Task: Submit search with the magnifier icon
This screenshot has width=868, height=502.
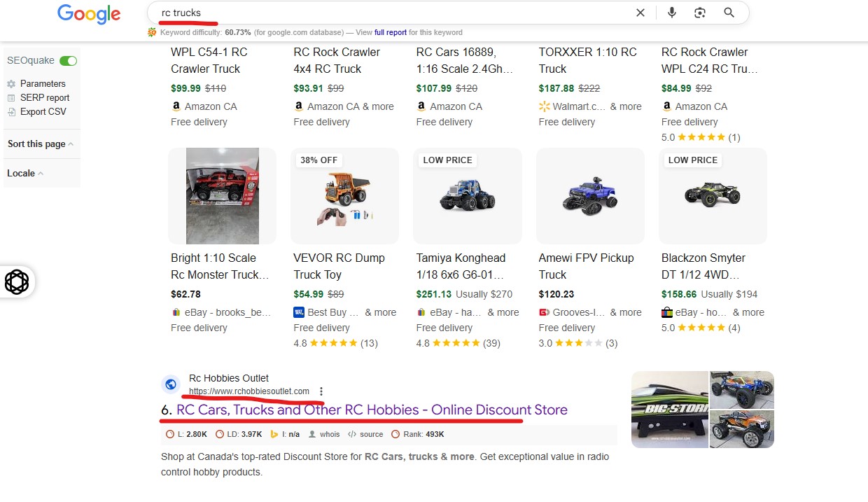Action: [729, 13]
